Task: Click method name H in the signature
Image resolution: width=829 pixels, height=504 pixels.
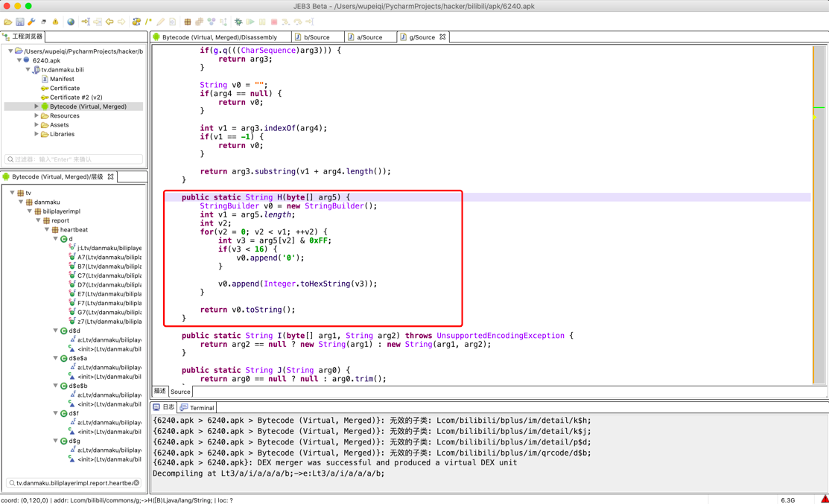Action: click(x=279, y=197)
